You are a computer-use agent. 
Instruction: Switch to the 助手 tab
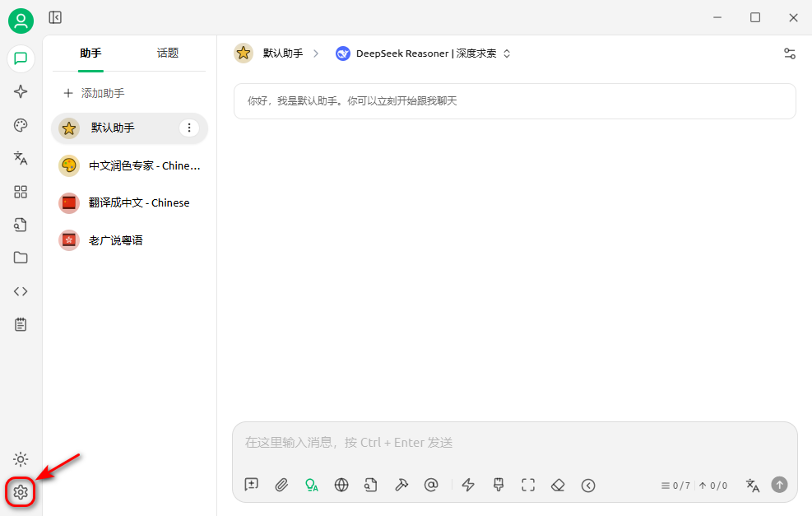(90, 53)
